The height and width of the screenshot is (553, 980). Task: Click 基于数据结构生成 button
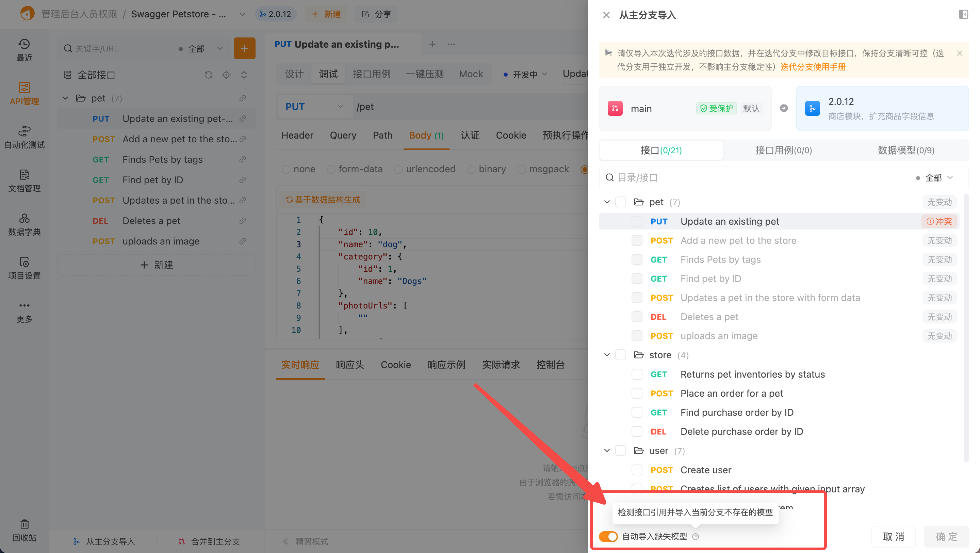coord(323,200)
